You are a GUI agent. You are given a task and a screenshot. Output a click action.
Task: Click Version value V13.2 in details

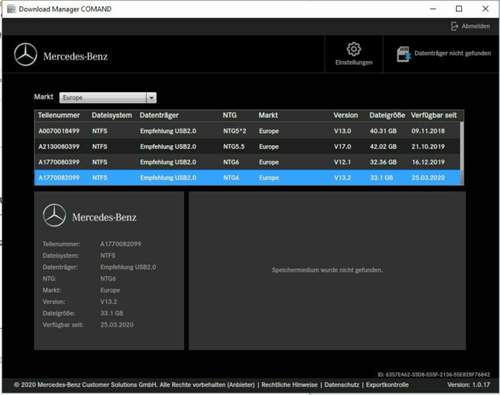[x=109, y=302]
